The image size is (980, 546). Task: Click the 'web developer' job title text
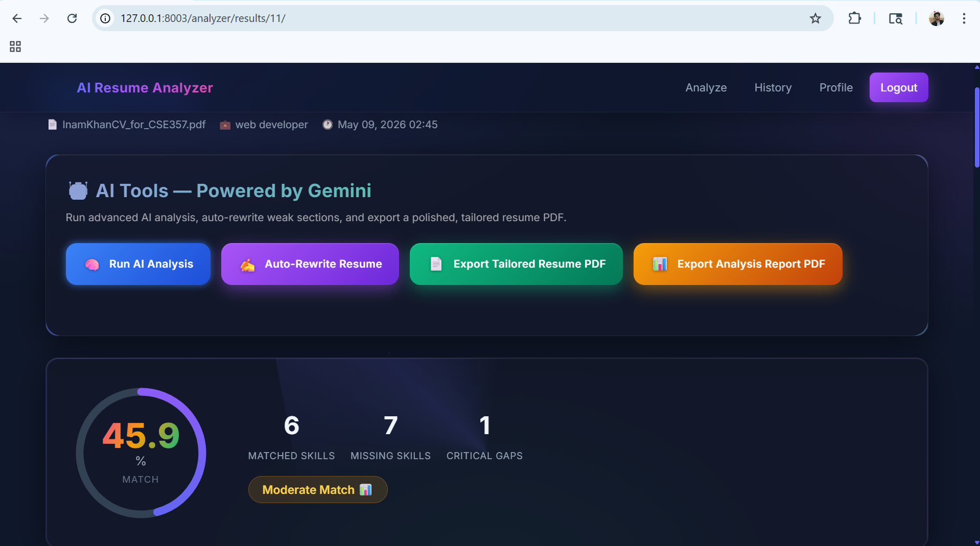[271, 125]
